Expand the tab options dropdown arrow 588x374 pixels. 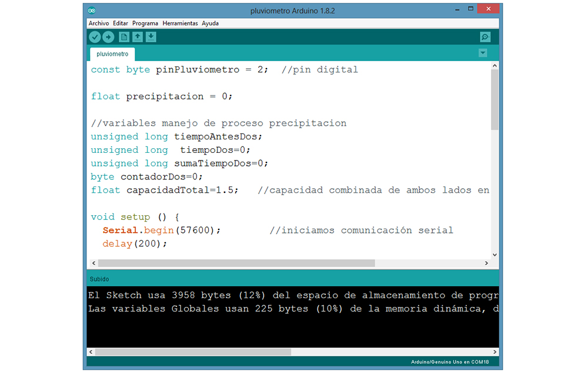pos(483,53)
